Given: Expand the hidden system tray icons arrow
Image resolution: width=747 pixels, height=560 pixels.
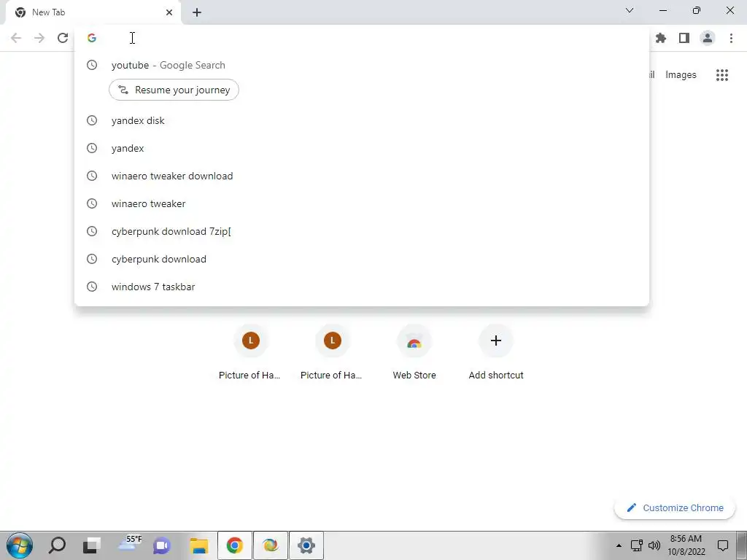Looking at the screenshot, I should coord(619,545).
